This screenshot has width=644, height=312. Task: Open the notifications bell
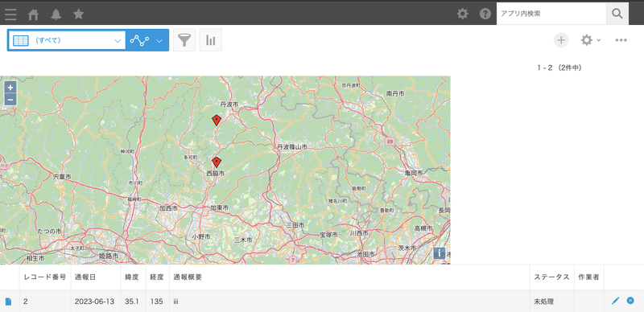56,14
